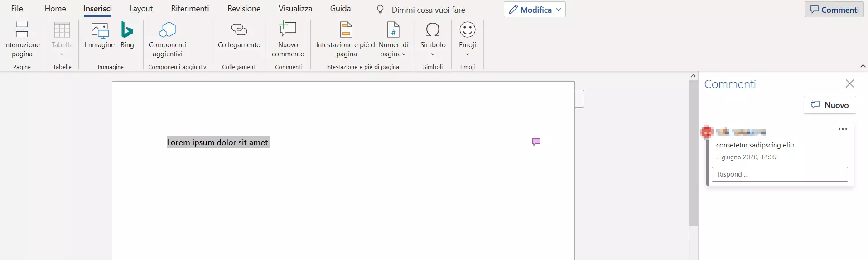
Task: Open the File menu
Action: click(x=17, y=9)
